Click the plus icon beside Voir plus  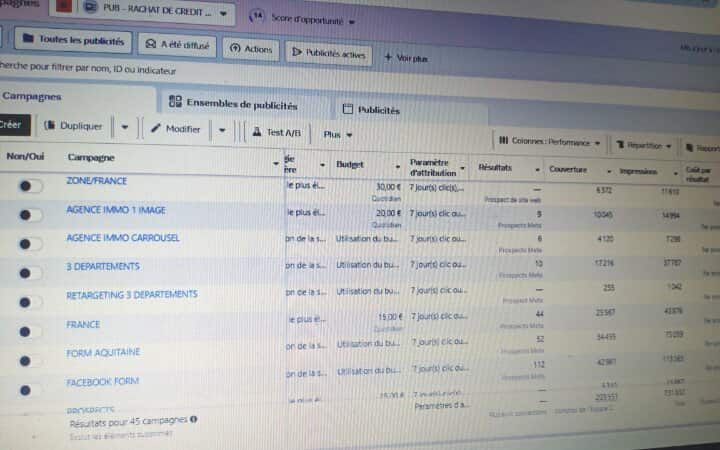[x=388, y=57]
